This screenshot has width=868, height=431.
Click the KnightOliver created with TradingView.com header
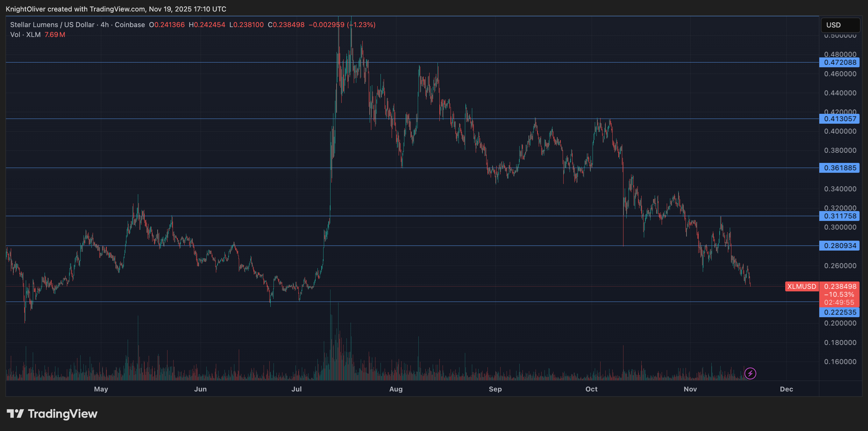(x=116, y=9)
